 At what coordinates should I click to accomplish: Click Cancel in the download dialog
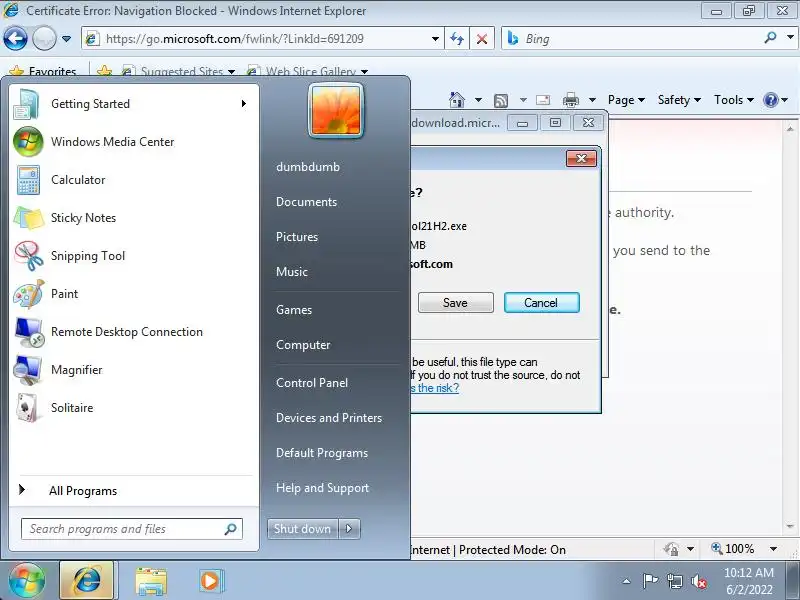point(541,303)
